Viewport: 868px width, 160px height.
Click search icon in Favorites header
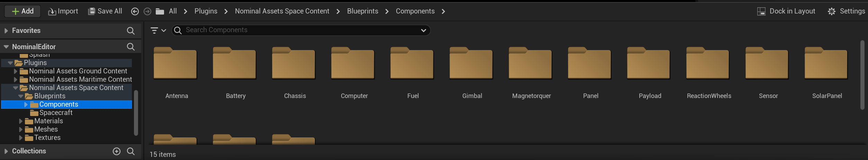(x=130, y=31)
